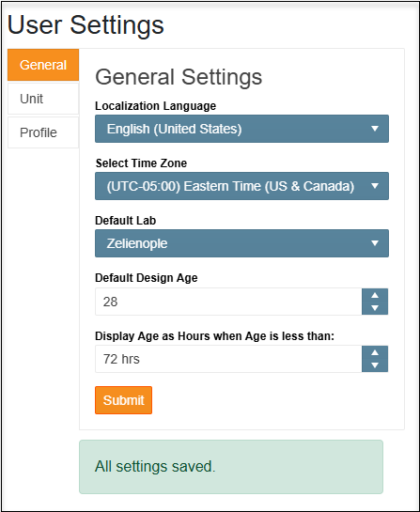
Task: Click the Localization Language dropdown arrow icon
Action: (375, 129)
